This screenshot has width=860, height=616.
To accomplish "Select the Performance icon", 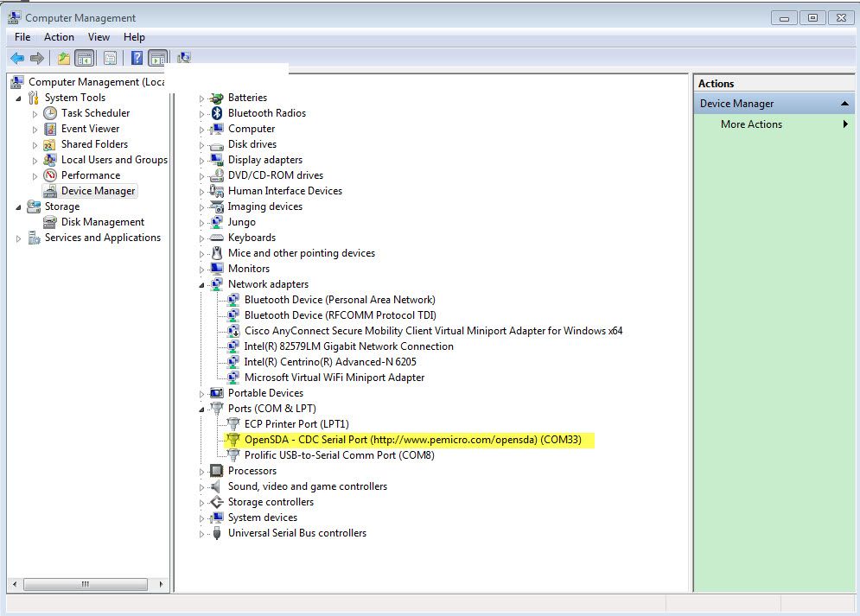I will (50, 175).
